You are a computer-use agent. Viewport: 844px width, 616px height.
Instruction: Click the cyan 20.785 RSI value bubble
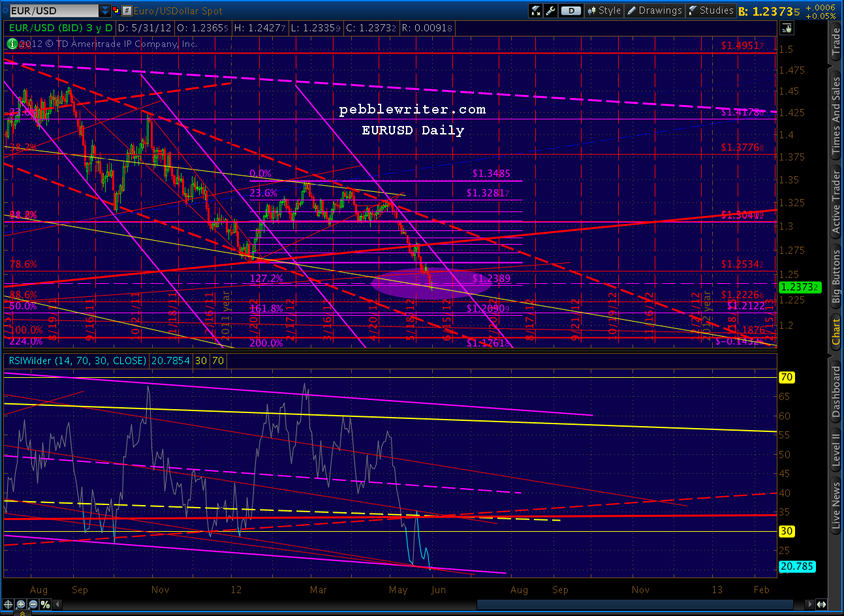[x=797, y=566]
